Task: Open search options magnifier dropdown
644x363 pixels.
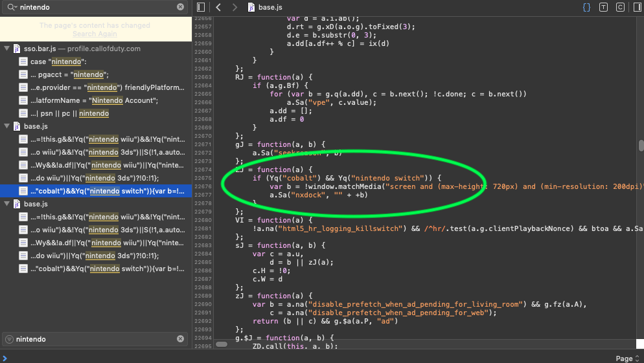Action: click(12, 7)
